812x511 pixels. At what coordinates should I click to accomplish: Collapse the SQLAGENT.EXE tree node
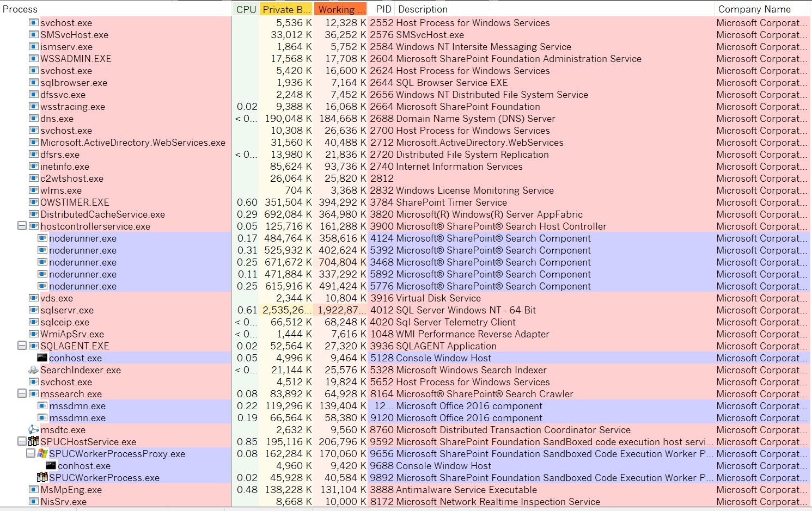click(x=22, y=346)
